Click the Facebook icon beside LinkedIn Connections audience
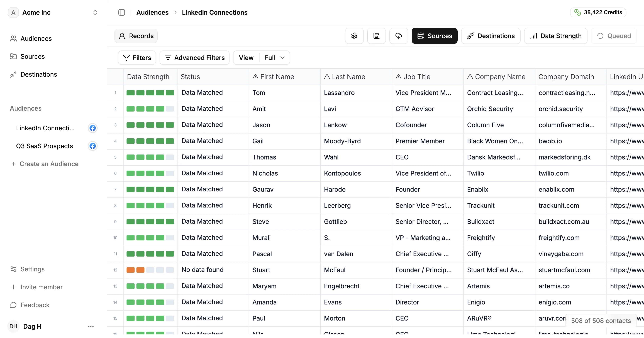The width and height of the screenshot is (644, 338). tap(92, 128)
